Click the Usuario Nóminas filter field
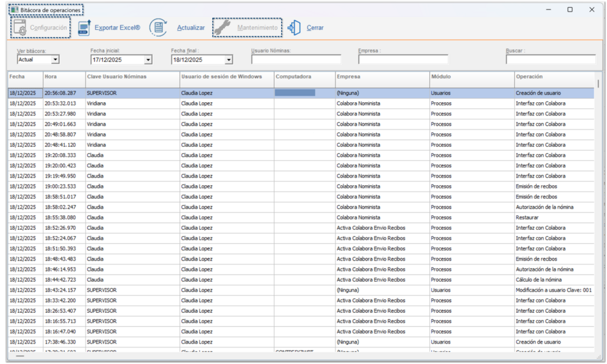Image resolution: width=607 pixels, height=364 pixels. tap(296, 60)
